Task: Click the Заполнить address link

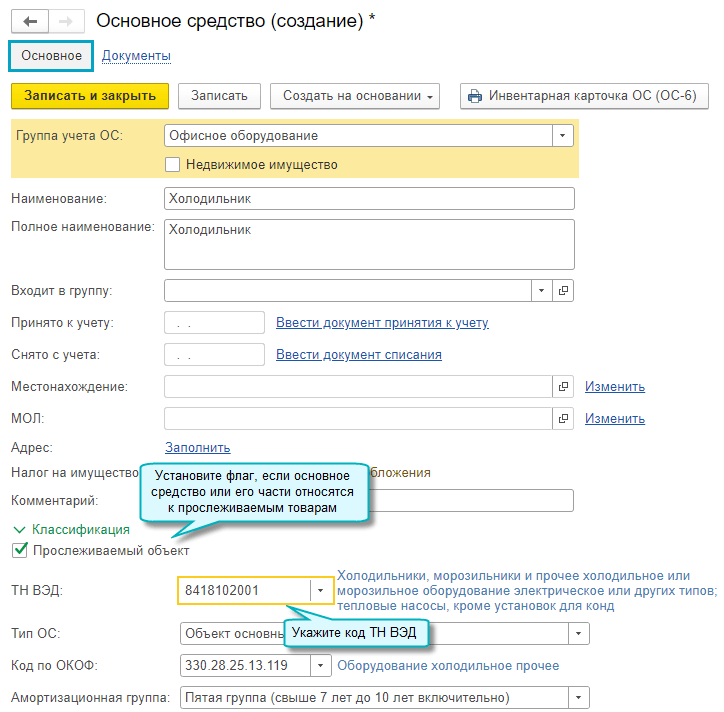Action: pos(197,447)
